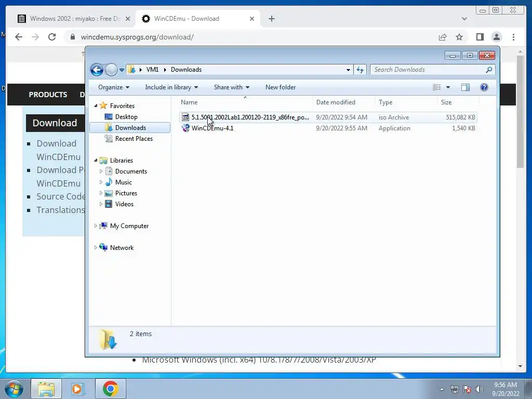Reload the Chrome page
The height and width of the screenshot is (399, 532).
coord(52,37)
